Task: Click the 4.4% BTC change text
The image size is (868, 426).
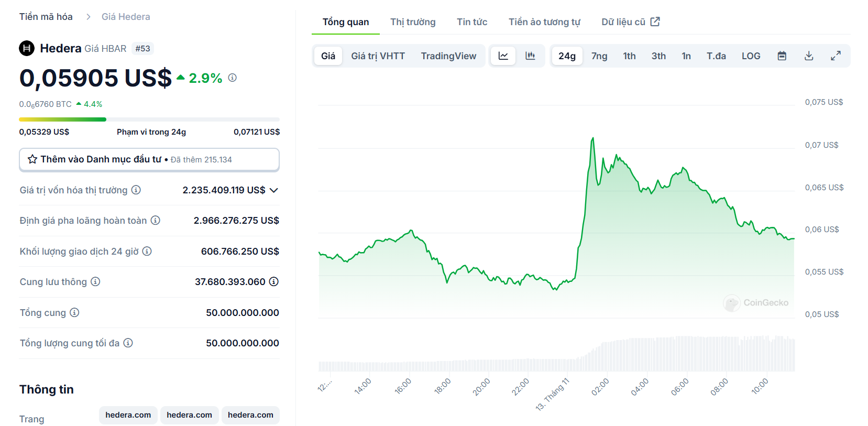Action: [x=93, y=104]
